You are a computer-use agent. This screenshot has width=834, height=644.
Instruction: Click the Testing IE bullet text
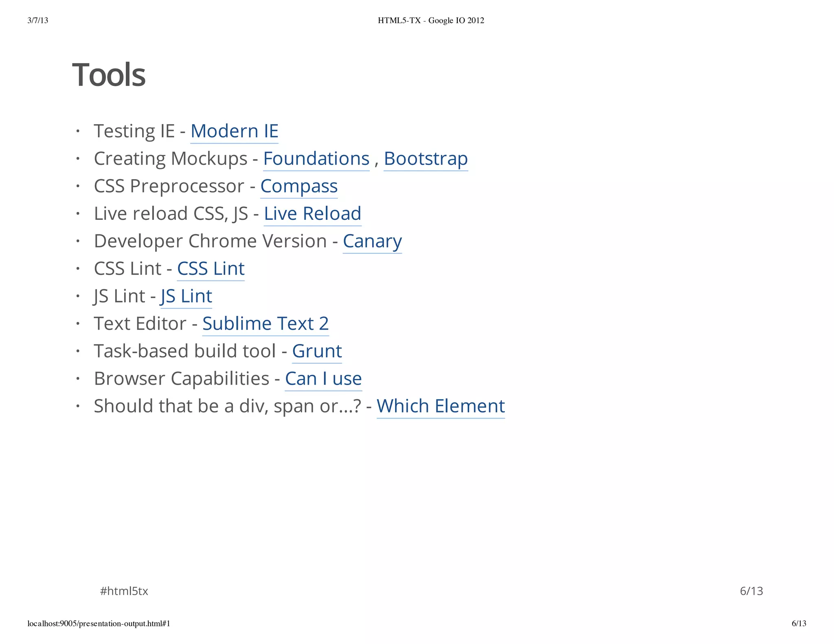pos(134,131)
